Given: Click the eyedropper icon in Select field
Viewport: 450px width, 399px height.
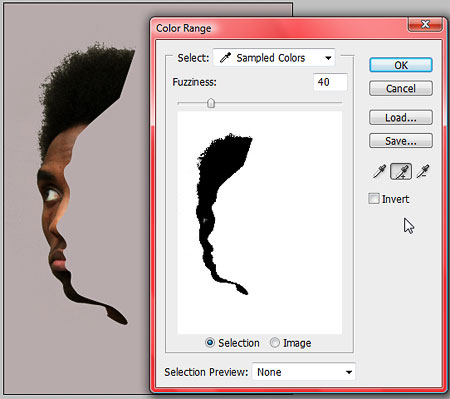Looking at the screenshot, I should 225,58.
